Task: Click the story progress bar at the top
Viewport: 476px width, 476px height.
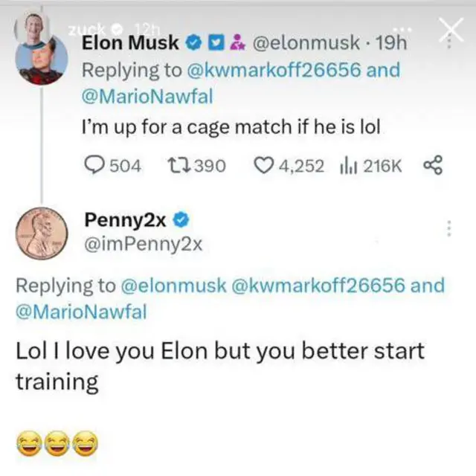Action: (238, 4)
